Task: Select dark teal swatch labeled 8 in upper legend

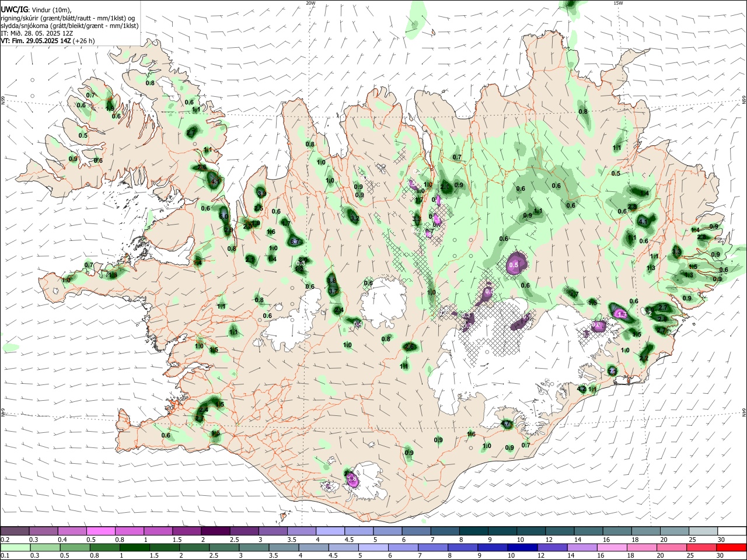Action: click(474, 531)
